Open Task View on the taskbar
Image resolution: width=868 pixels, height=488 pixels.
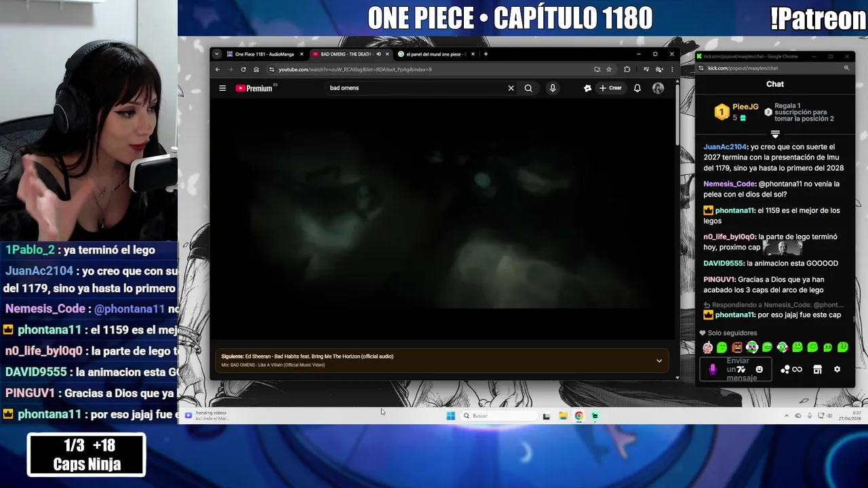547,415
